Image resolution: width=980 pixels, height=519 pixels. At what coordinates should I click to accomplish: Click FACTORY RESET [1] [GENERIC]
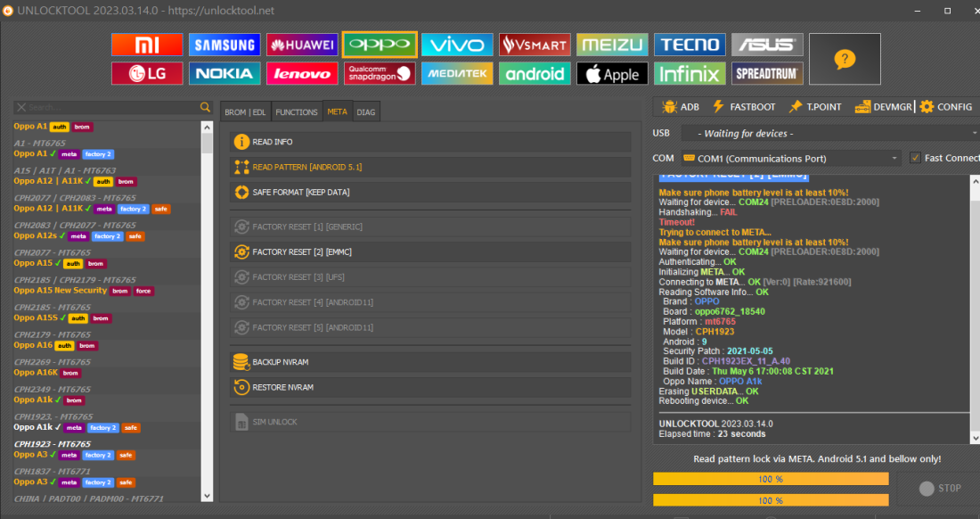(430, 227)
